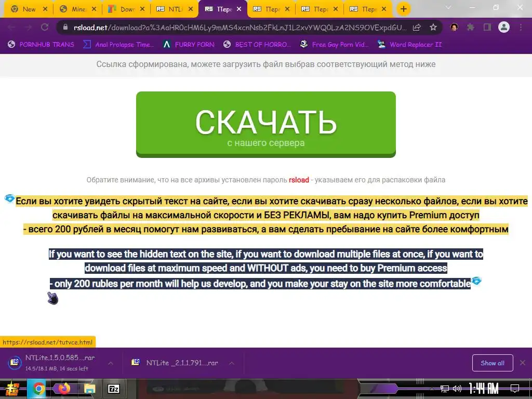Click 'Show all' downloads button
This screenshot has width=532, height=399.
[493, 363]
